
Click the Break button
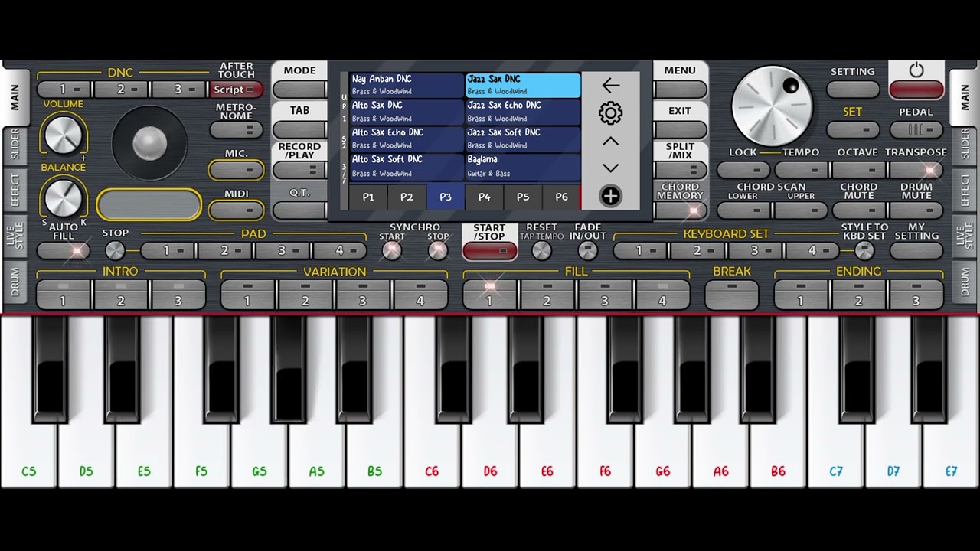pos(732,295)
